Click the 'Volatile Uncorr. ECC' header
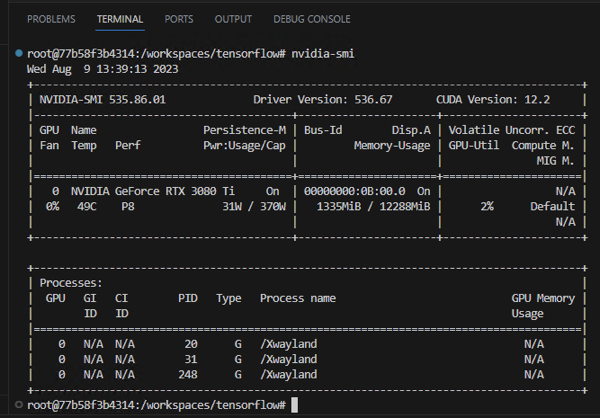 [x=512, y=130]
